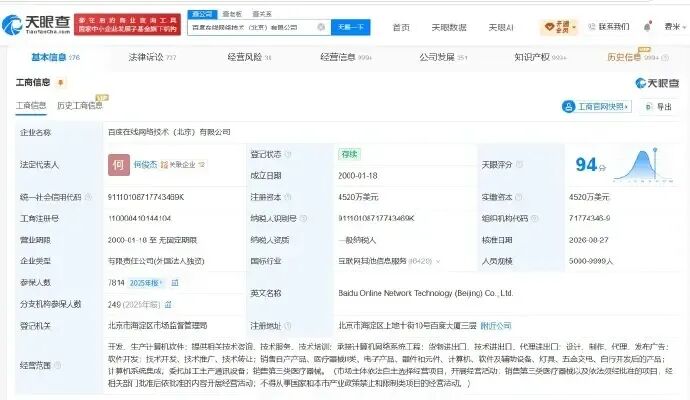Switch to the 经营风险 tab

pyautogui.click(x=249, y=57)
